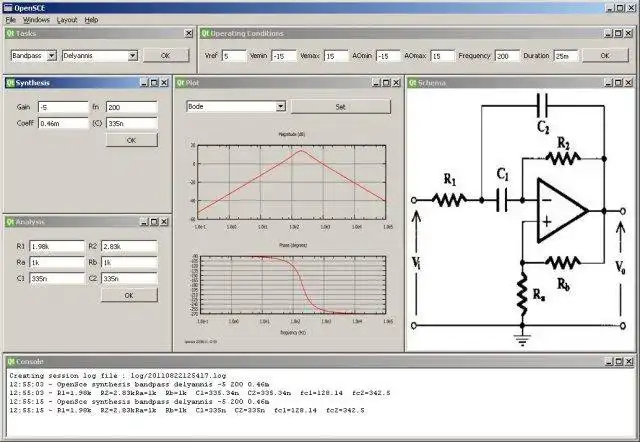The height and width of the screenshot is (442, 640).
Task: Close the Console panel
Action: [629, 362]
